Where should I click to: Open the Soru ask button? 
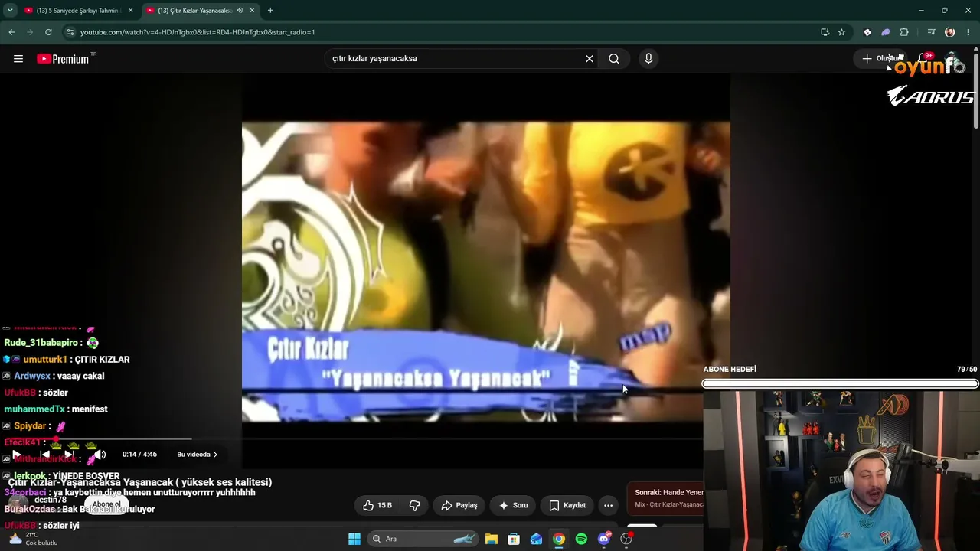[x=514, y=505]
